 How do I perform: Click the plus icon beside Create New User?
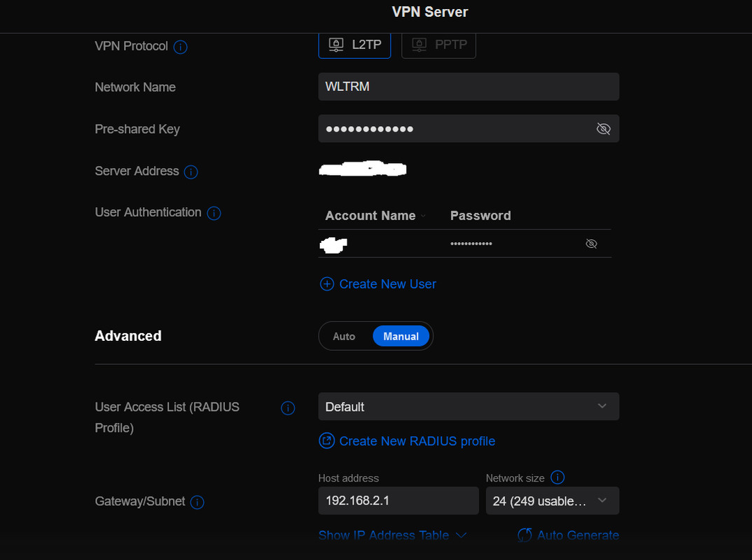327,283
